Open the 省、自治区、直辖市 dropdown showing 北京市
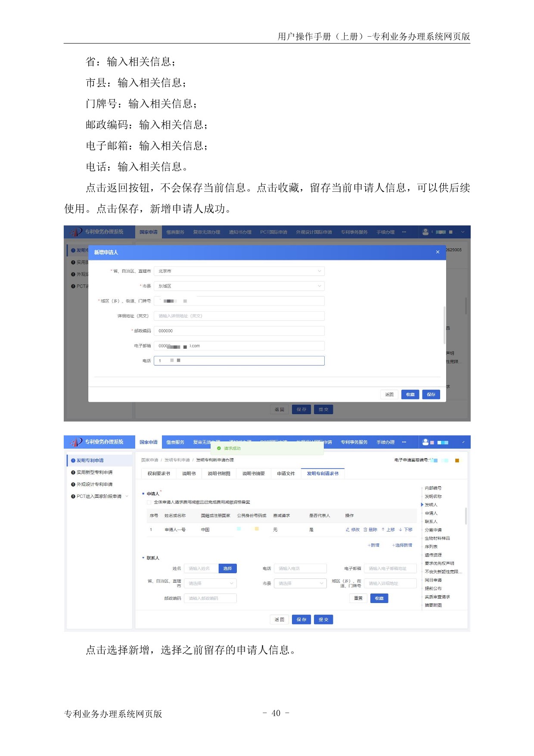 [239, 271]
